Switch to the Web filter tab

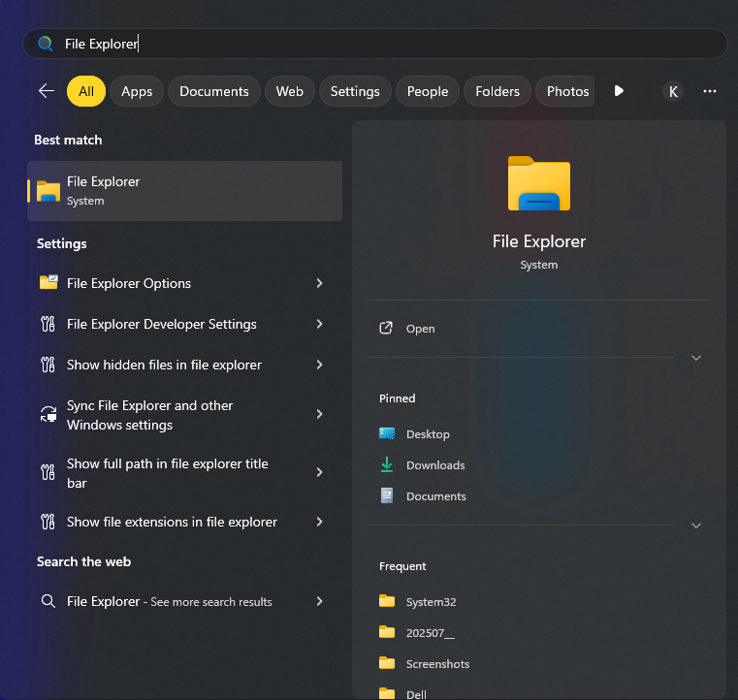point(289,91)
